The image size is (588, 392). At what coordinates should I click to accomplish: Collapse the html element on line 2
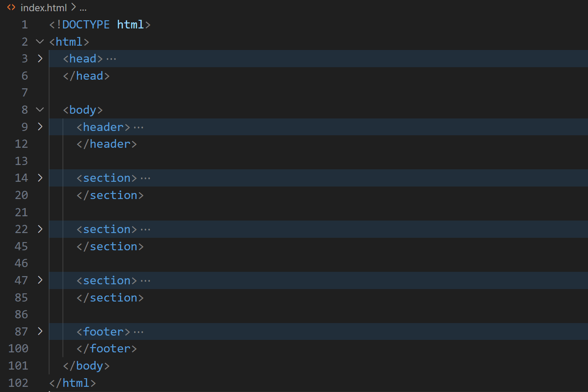coord(40,42)
